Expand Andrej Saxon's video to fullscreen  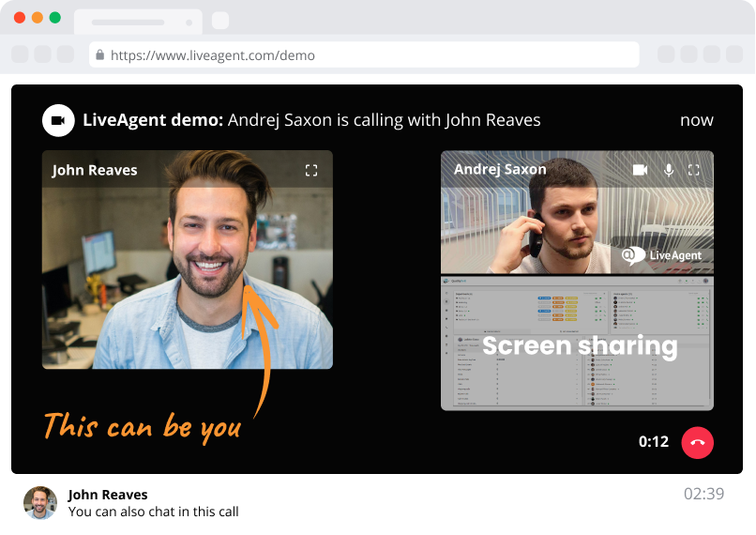click(x=694, y=170)
